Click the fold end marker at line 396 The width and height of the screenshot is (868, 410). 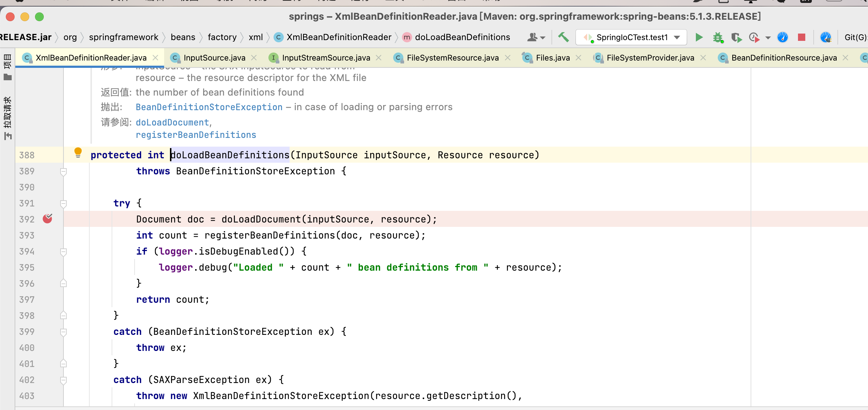63,283
